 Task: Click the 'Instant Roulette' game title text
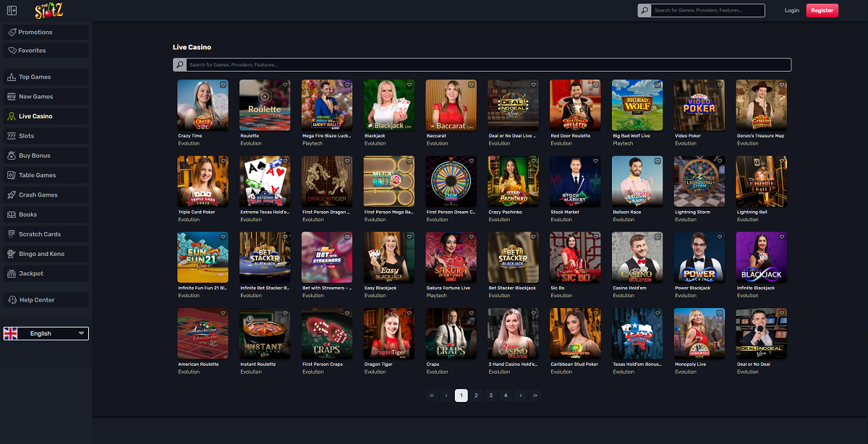click(258, 364)
